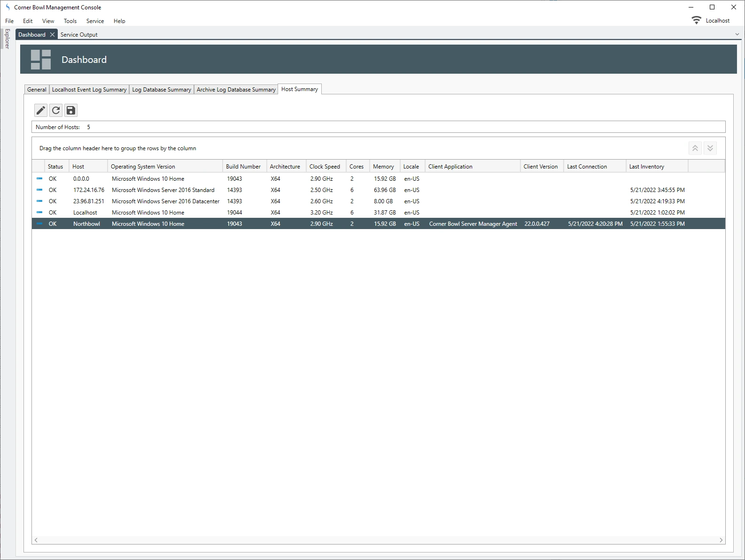Sort by Memory column header
Screen dimensions: 745x560
pyautogui.click(x=383, y=167)
